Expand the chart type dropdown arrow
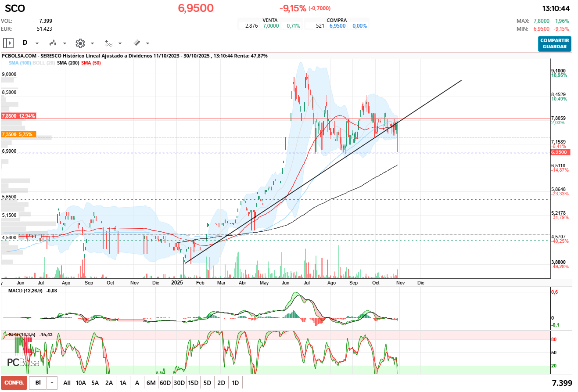Screen dimensions: 578x392 tap(65, 43)
